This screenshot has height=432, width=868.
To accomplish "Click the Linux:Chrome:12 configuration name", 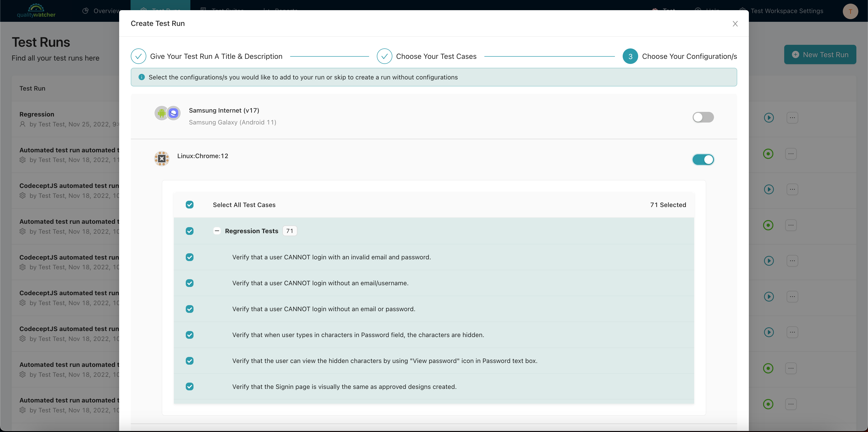I will (x=202, y=156).
